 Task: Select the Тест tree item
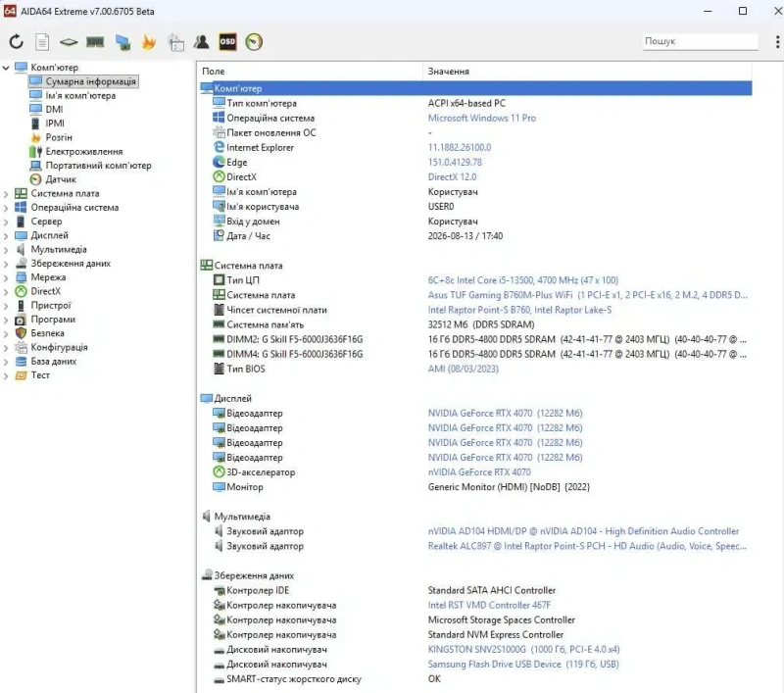pos(40,375)
